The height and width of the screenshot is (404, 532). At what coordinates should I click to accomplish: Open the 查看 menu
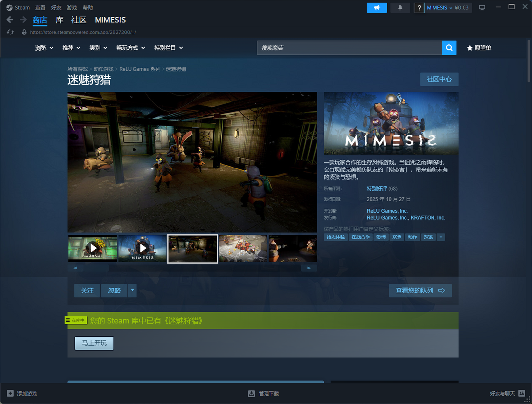[40, 8]
